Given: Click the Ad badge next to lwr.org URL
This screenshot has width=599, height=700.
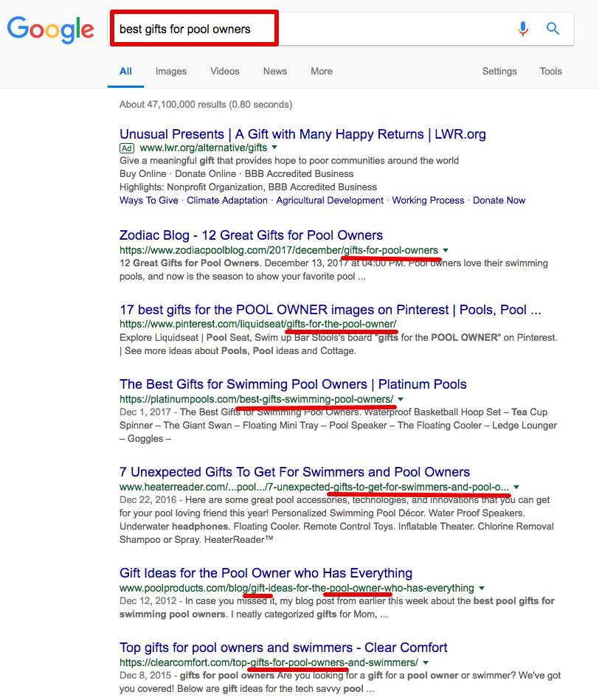Looking at the screenshot, I should pyautogui.click(x=127, y=148).
